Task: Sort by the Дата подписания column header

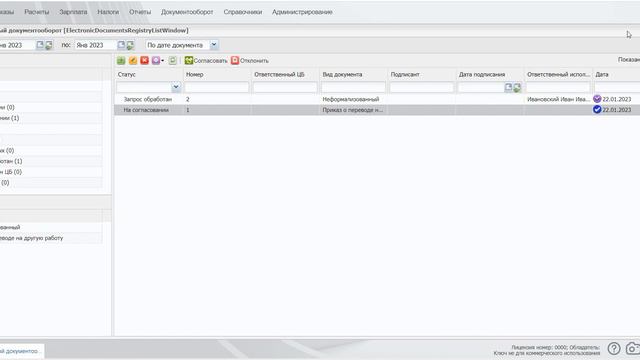Action: (489, 74)
